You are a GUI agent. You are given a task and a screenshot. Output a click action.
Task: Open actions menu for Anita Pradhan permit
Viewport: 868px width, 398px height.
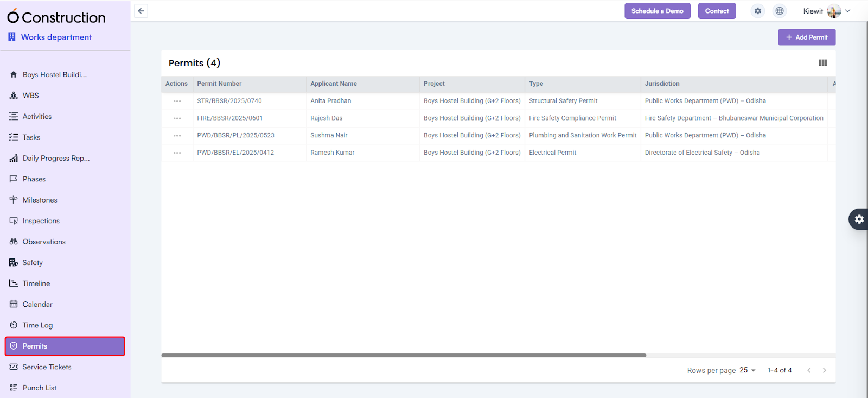(x=177, y=101)
